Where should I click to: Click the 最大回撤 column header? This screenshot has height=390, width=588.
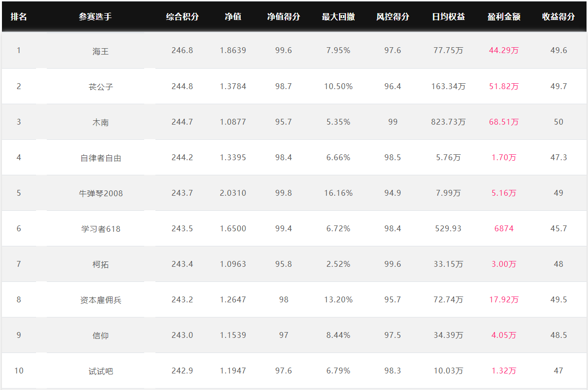coord(338,17)
